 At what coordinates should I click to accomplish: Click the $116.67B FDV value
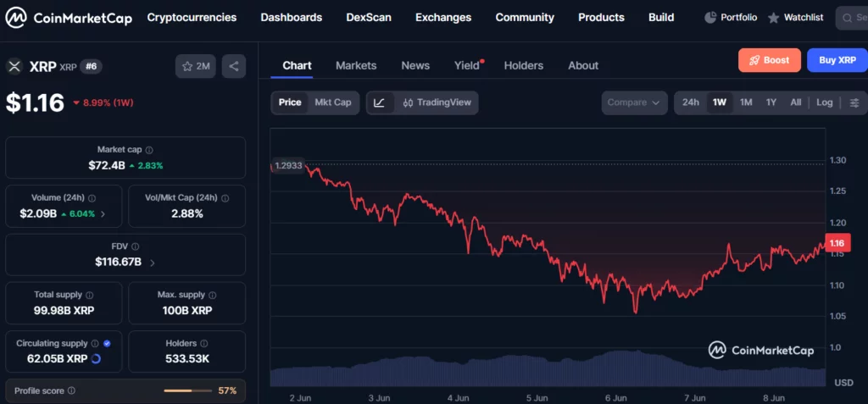118,262
